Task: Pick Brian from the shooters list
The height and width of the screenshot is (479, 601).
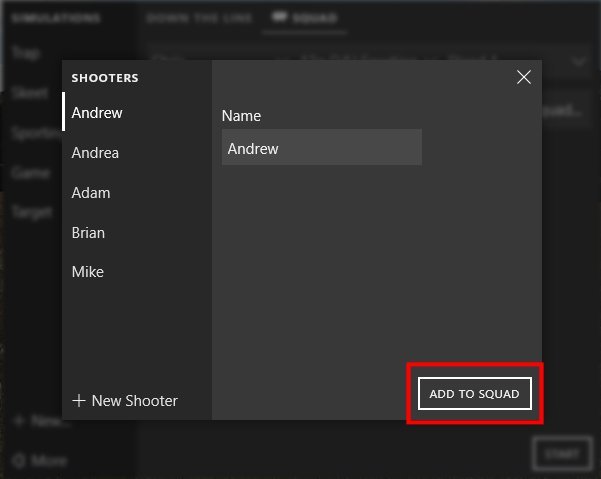Action: pos(88,233)
